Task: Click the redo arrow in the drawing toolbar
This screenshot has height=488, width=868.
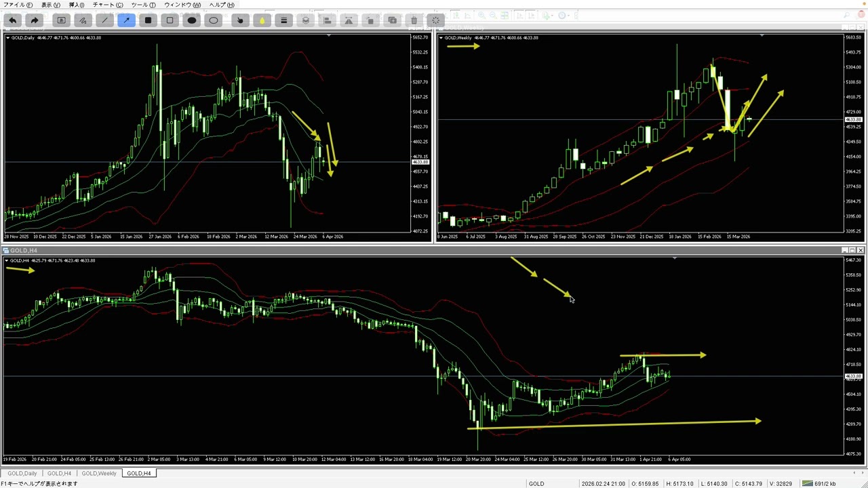Action: (35, 20)
